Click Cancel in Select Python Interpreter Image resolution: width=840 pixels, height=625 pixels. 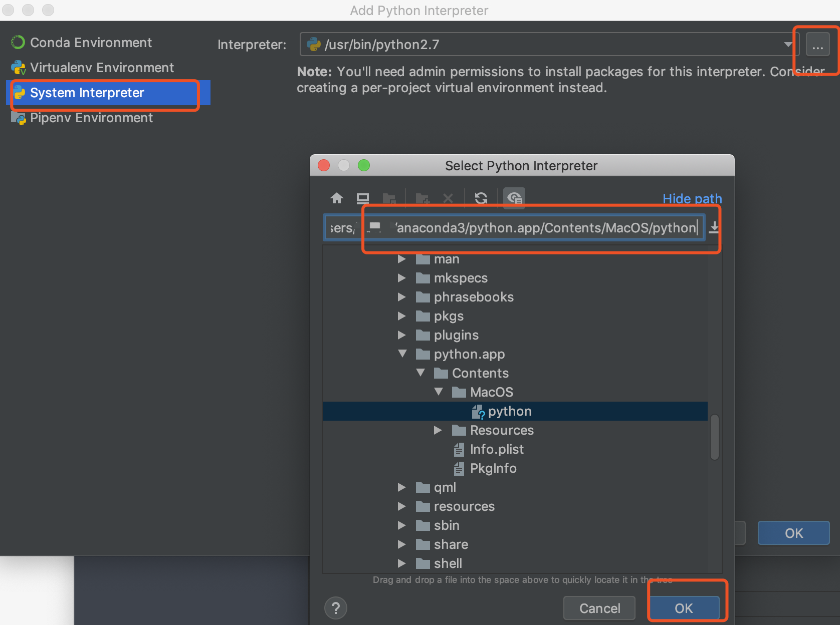(599, 608)
